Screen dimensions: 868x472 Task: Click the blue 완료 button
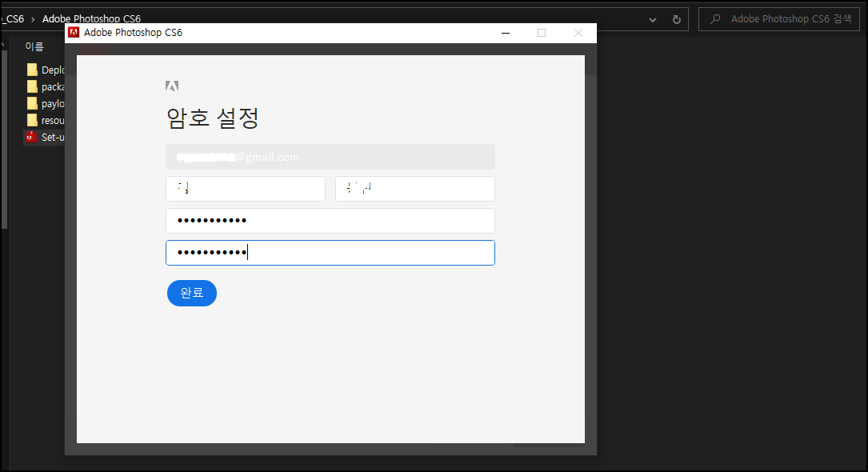191,293
